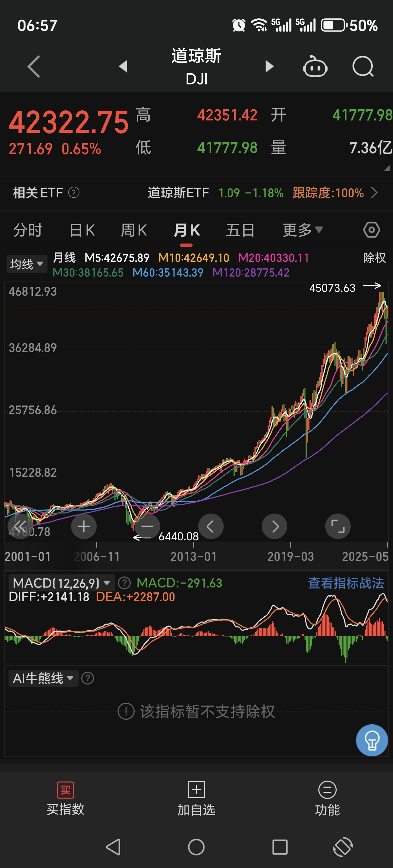Expand chart to fullscreen

click(338, 526)
